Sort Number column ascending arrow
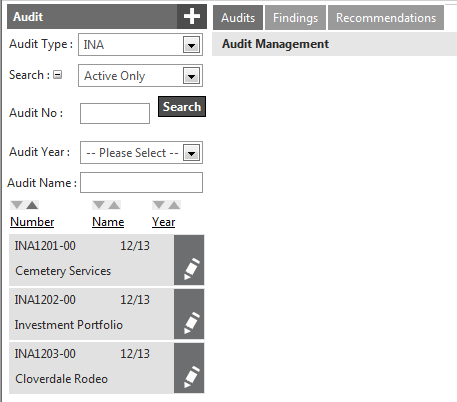Screen dimensions: 457x402 [32, 205]
